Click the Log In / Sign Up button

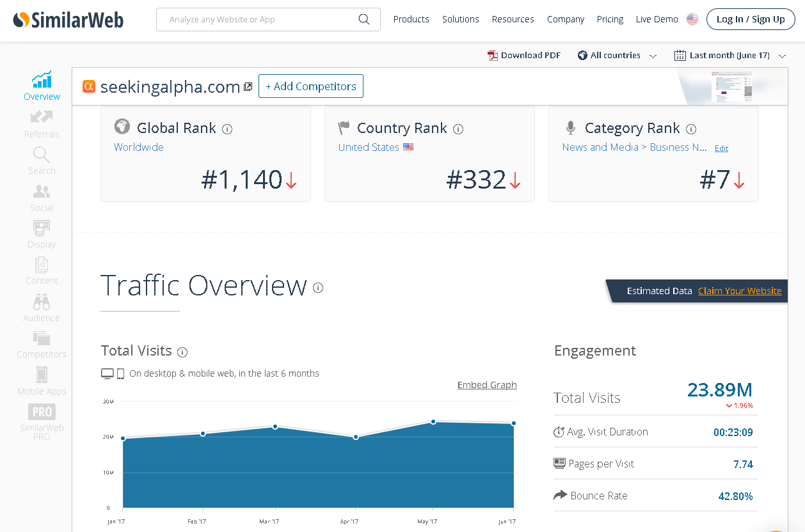[750, 19]
